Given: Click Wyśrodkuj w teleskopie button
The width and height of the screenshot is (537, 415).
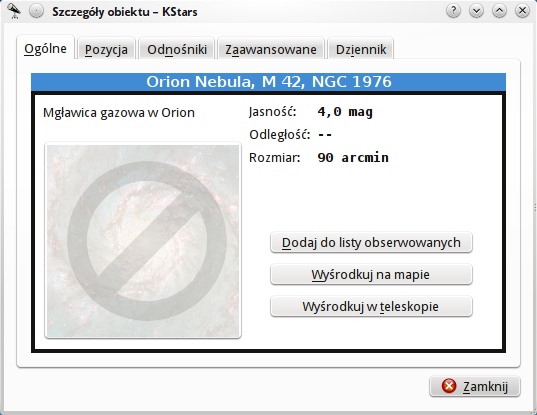Looking at the screenshot, I should pos(371,306).
